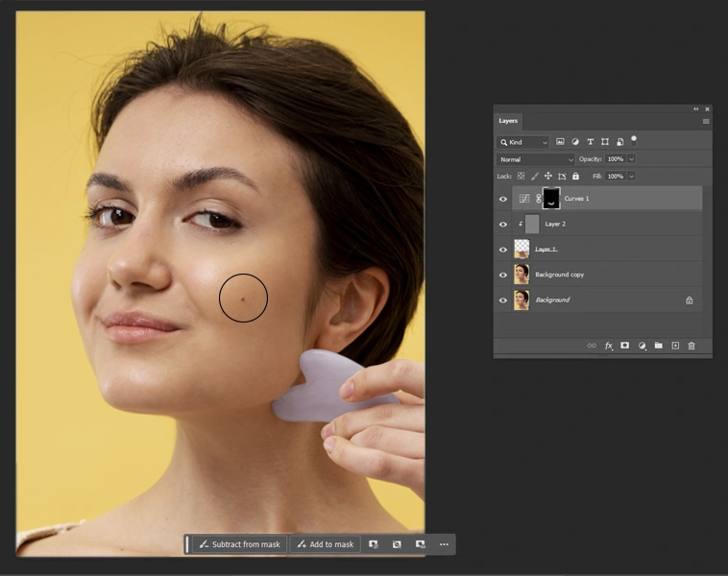Screen dimensions: 728x576
Task: Create a new layer with plus icon
Action: (675, 346)
